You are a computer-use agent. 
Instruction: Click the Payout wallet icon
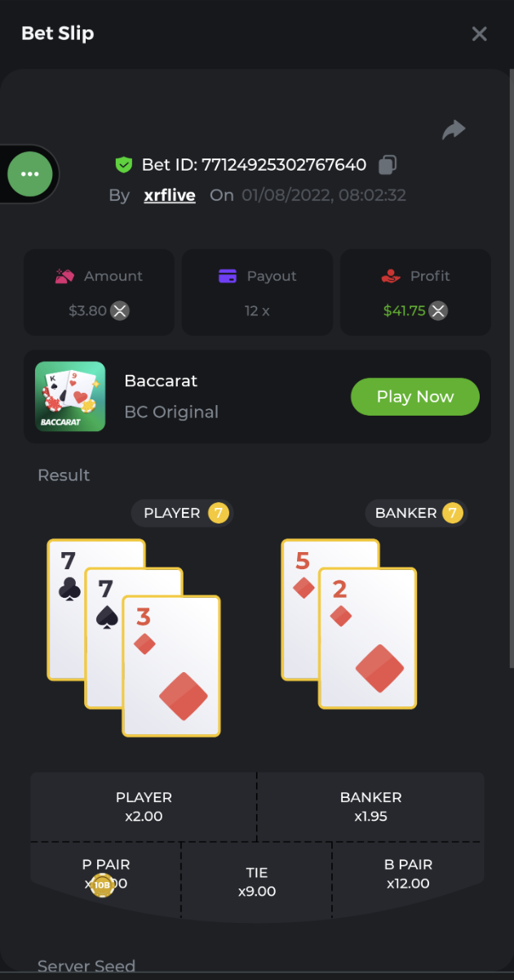[228, 276]
